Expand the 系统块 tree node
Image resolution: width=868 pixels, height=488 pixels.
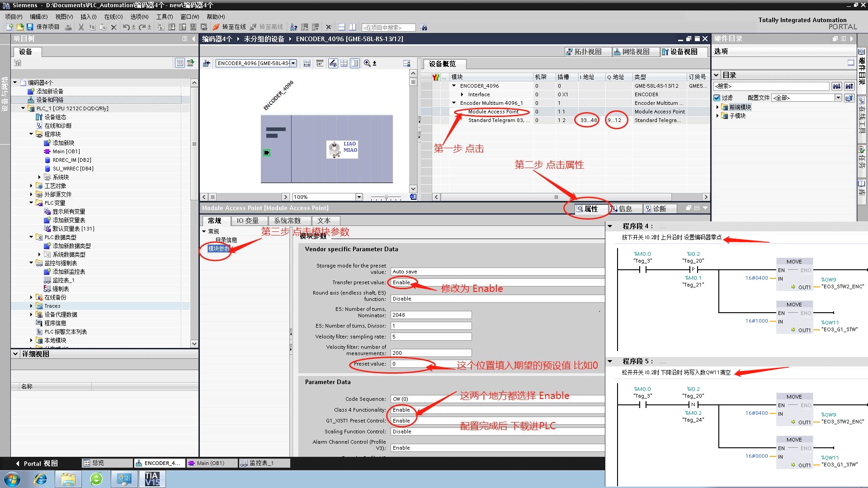click(39, 177)
